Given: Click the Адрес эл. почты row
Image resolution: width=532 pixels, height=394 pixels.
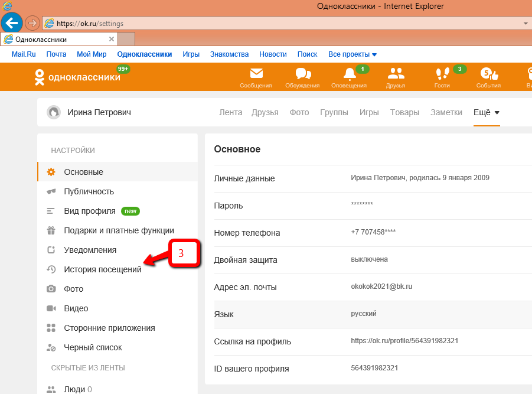Looking at the screenshot, I should [373, 287].
